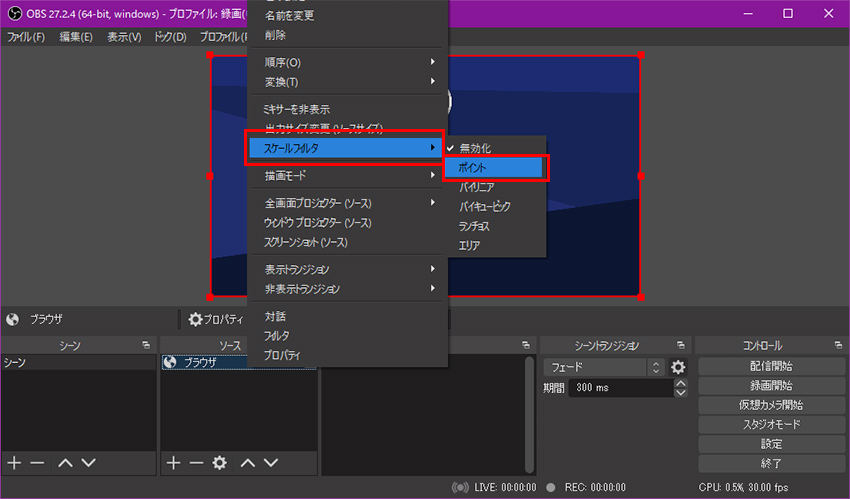
Task: Add a new source with plus icon
Action: [x=173, y=463]
